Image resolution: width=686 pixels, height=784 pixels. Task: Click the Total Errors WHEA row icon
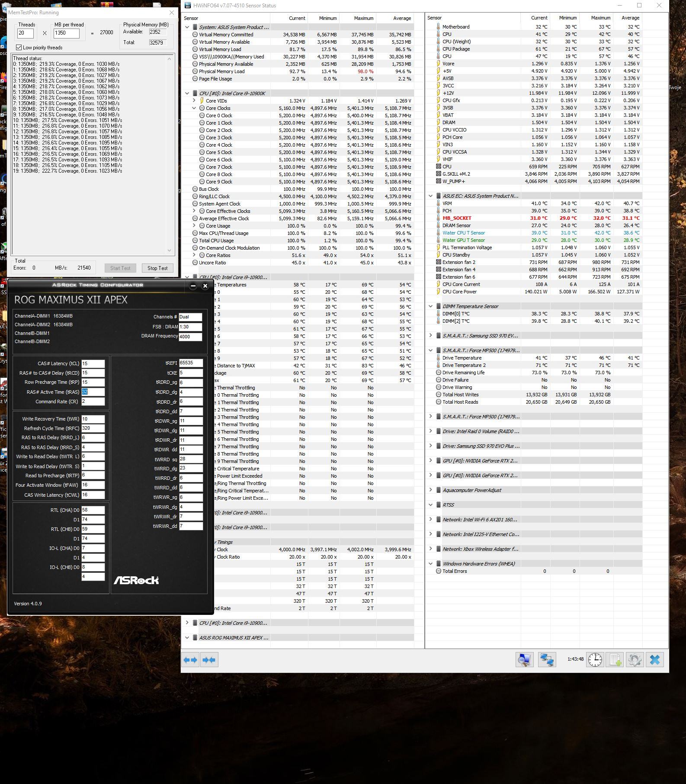tap(438, 571)
